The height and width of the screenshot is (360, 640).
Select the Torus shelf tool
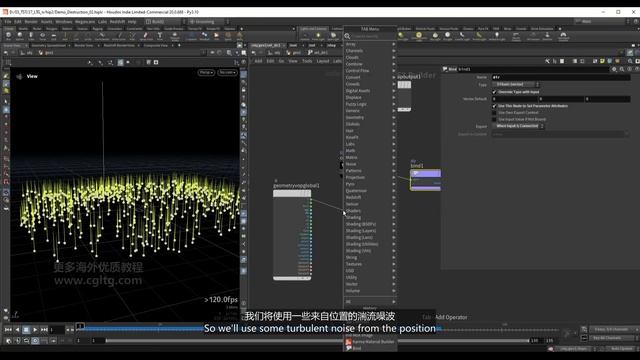(x=42, y=36)
